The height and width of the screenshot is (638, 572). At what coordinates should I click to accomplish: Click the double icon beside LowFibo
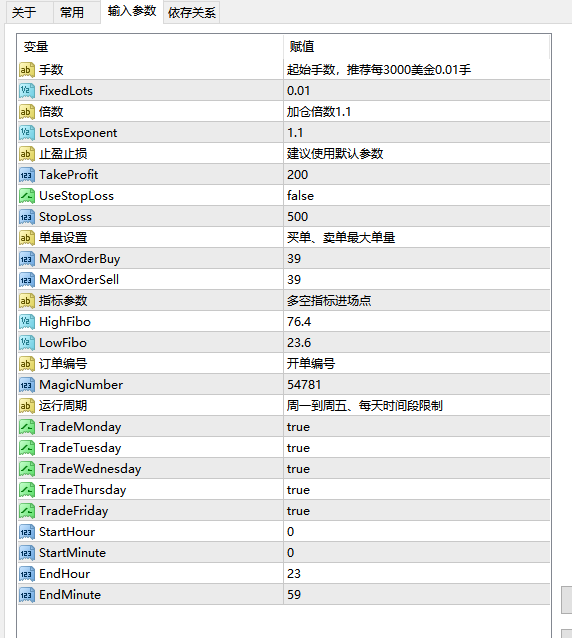click(26, 343)
